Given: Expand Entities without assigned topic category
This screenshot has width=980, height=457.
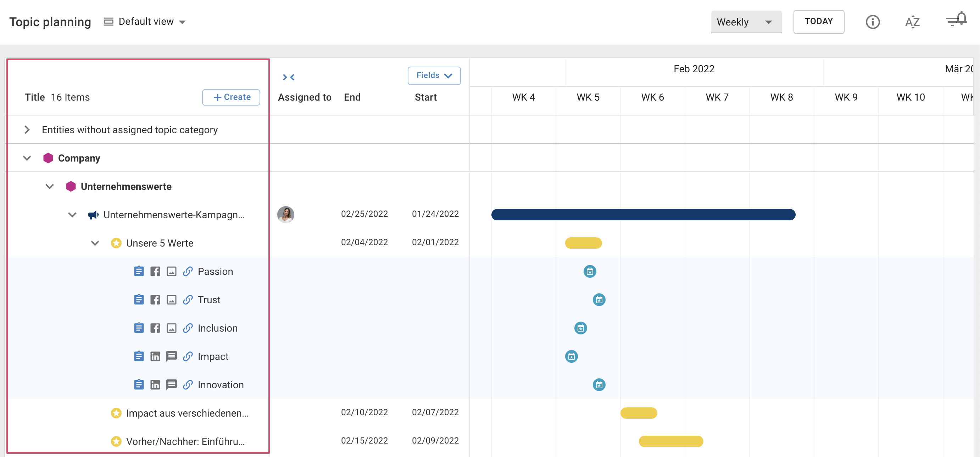Looking at the screenshot, I should point(27,129).
